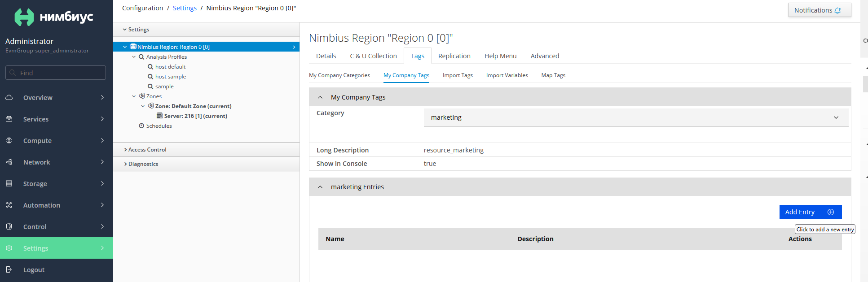Click the search magnifier in Find box
Image resolution: width=868 pixels, height=282 pixels.
13,73
